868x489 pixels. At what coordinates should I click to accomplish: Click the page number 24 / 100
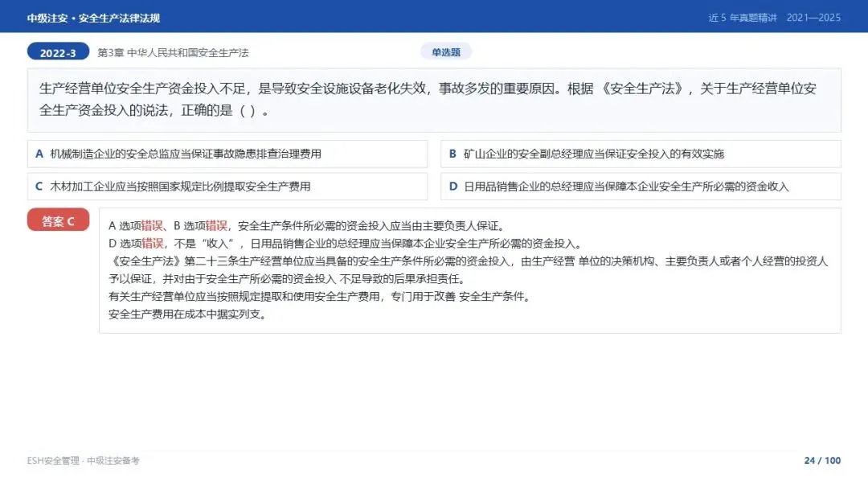click(x=822, y=461)
